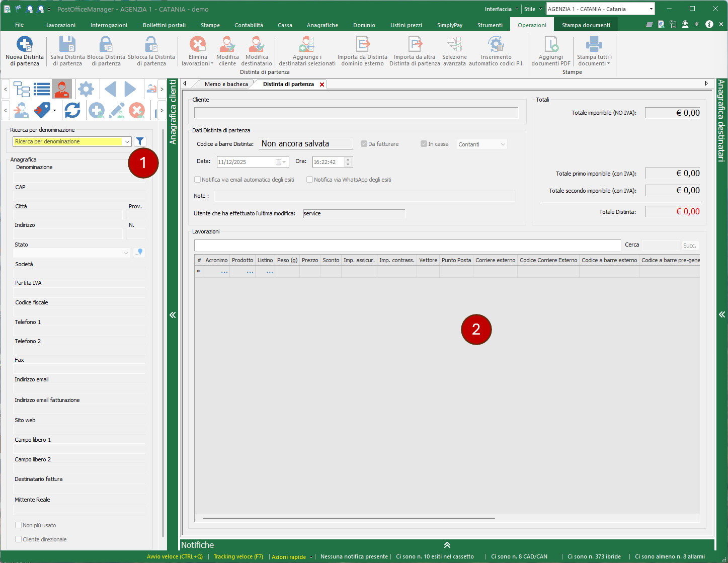Switch to Memo e bacheca tab
Viewport: 728px width, 563px height.
pyautogui.click(x=226, y=84)
